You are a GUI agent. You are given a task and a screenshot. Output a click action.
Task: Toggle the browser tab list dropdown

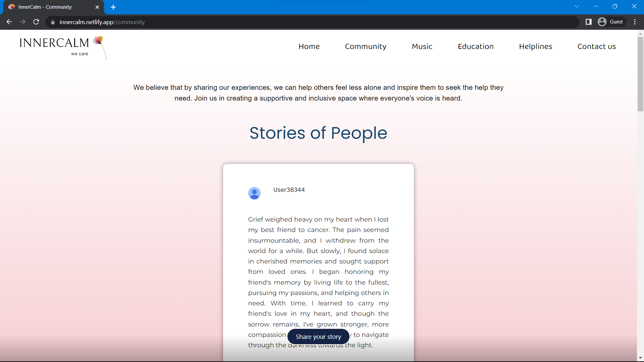[576, 7]
